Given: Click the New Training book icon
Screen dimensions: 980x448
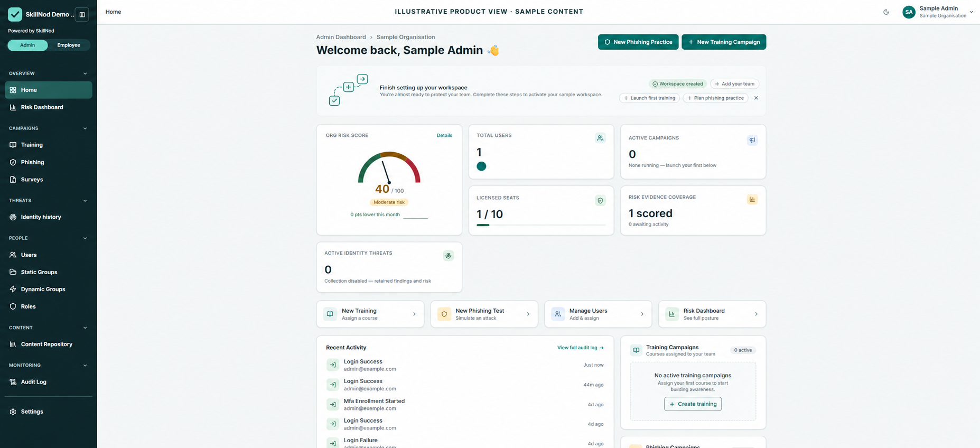Looking at the screenshot, I should coord(330,314).
